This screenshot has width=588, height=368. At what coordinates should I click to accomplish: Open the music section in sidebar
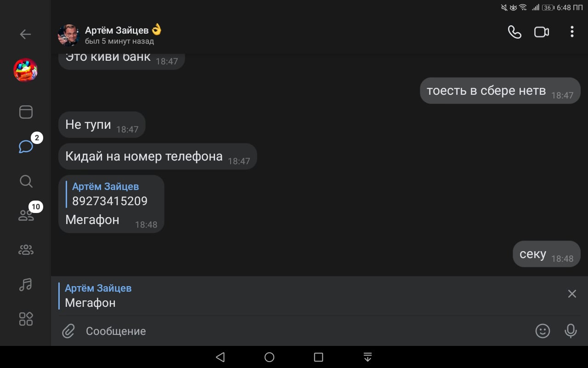[26, 285]
